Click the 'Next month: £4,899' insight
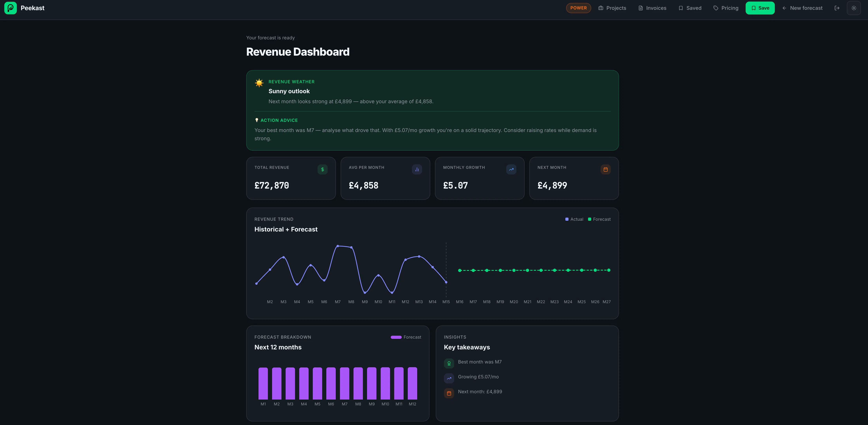Viewport: 868px width, 425px height. coord(480,392)
